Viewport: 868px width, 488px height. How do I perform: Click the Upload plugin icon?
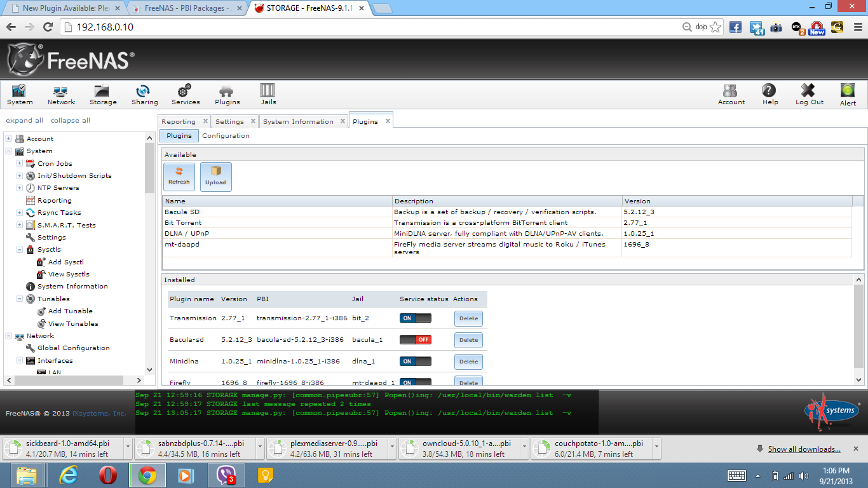(215, 177)
